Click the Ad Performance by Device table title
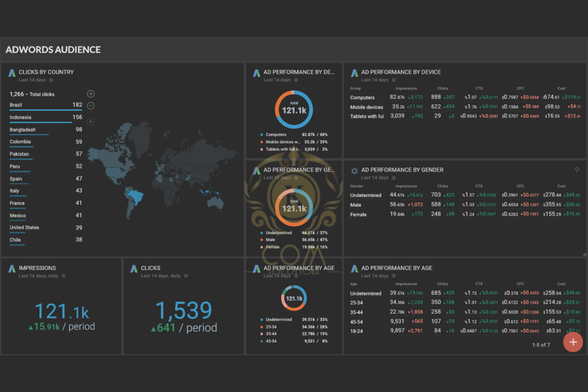Screen dimensions: 588x392 point(401,72)
